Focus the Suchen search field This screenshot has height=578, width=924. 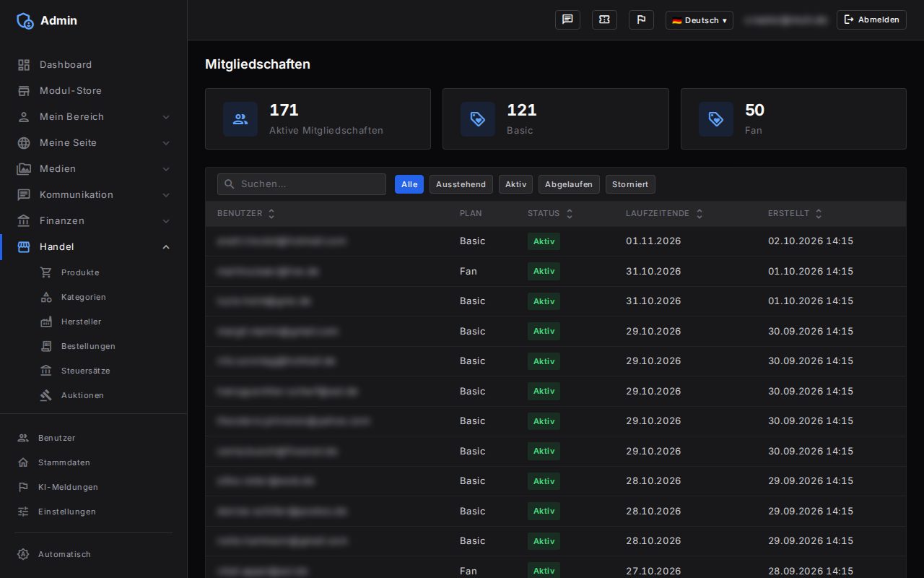pos(302,184)
